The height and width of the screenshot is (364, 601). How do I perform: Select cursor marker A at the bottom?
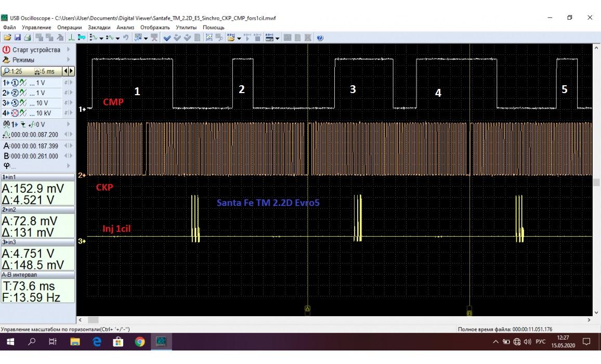pyautogui.click(x=307, y=308)
